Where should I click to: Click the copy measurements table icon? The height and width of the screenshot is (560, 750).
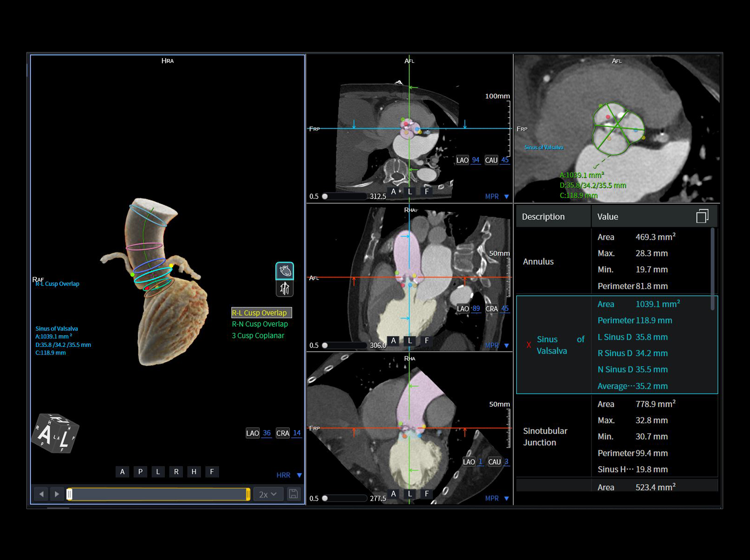[x=702, y=216]
